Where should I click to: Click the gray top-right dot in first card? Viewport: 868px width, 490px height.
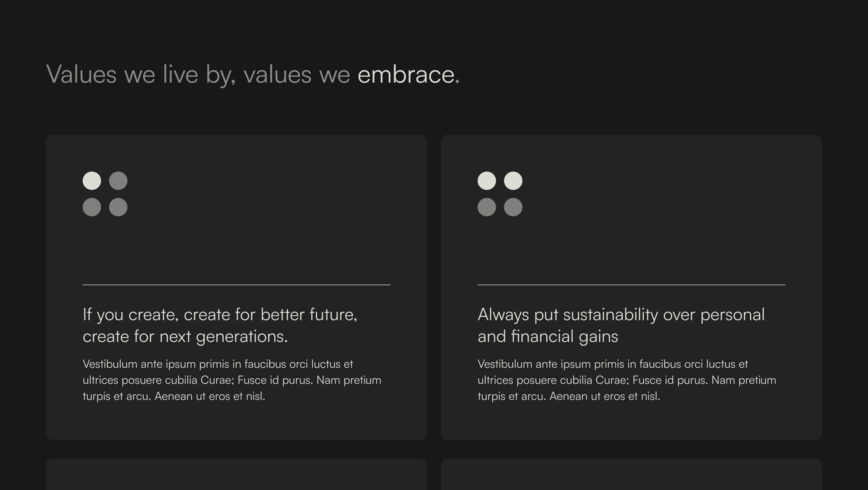click(x=118, y=181)
